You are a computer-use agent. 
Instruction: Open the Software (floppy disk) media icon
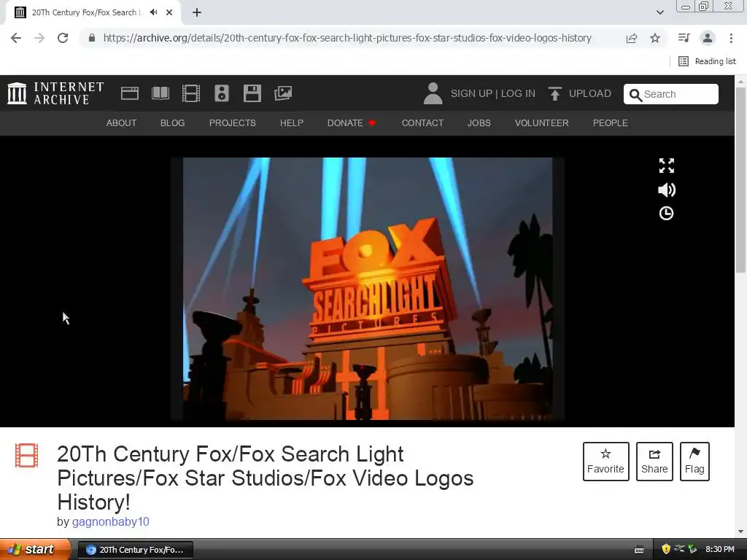click(252, 93)
